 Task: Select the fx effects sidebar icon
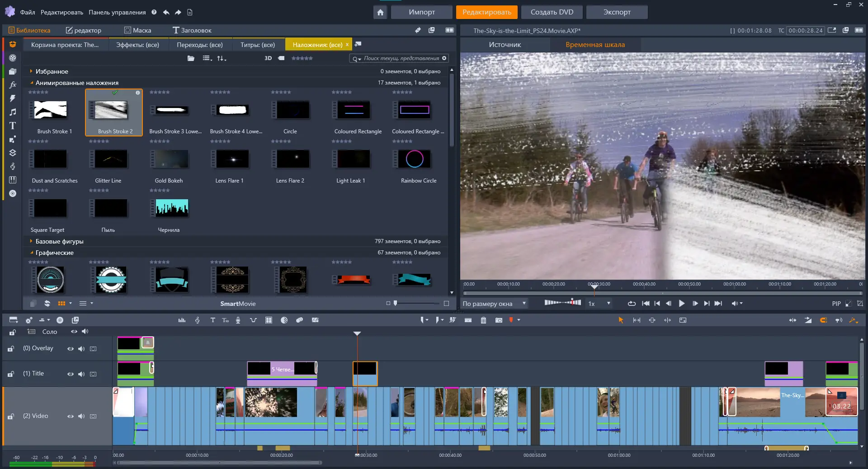[x=13, y=85]
